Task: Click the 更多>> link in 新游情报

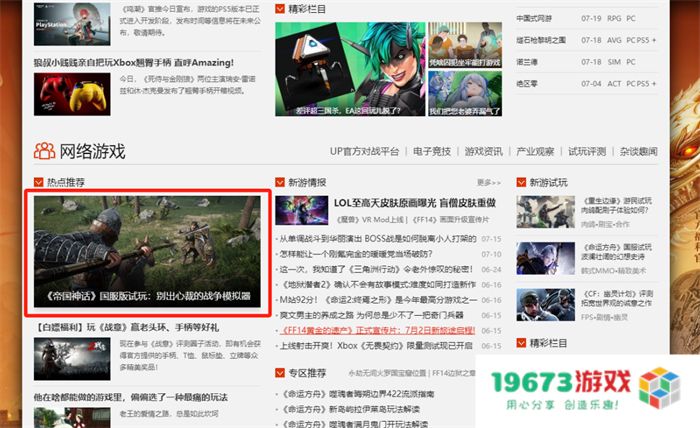Action: tap(488, 183)
